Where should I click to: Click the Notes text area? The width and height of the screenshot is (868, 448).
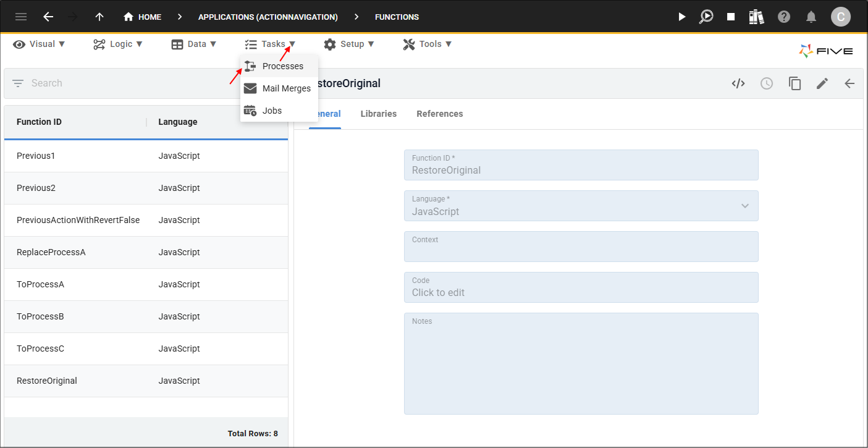pos(581,363)
